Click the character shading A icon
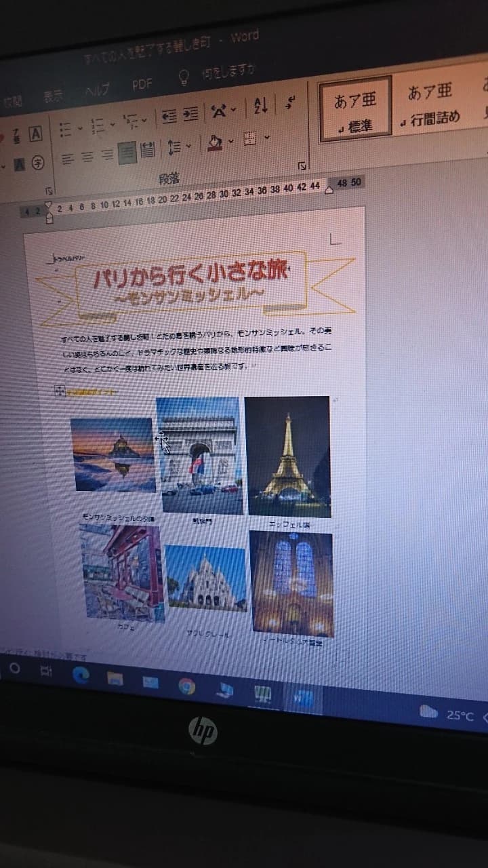The image size is (488, 868). (x=18, y=163)
